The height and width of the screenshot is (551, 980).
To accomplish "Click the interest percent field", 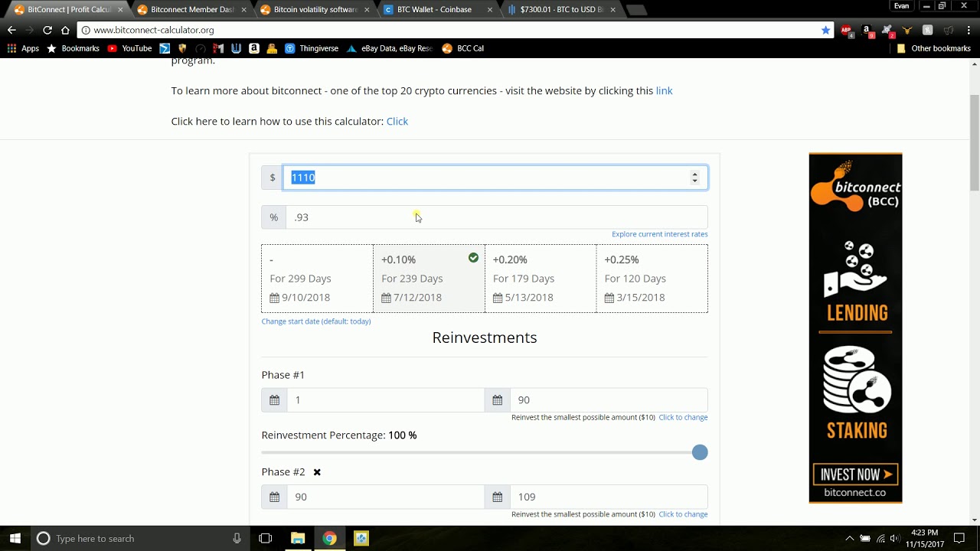I will [496, 217].
